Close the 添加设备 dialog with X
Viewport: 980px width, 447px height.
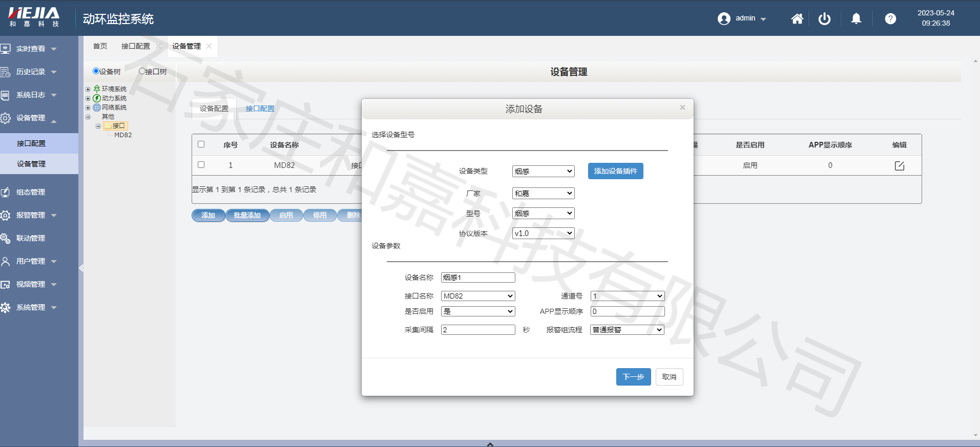682,108
